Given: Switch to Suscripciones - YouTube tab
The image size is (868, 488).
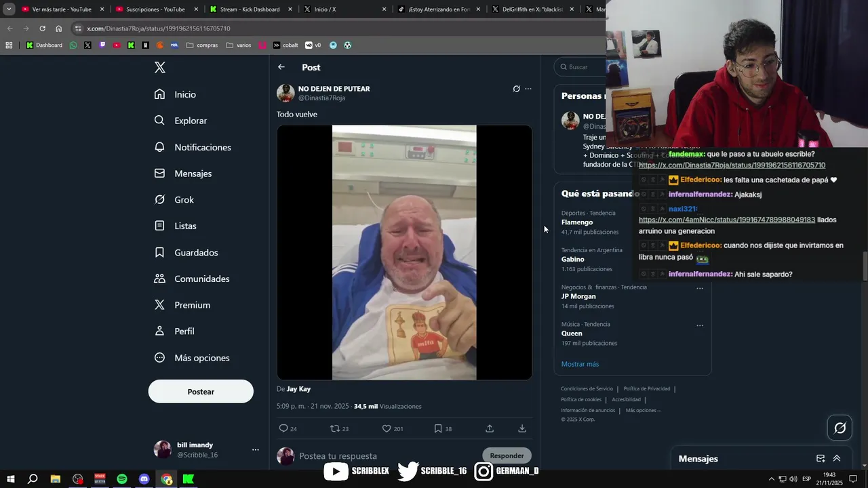Looking at the screenshot, I should pos(155,9).
